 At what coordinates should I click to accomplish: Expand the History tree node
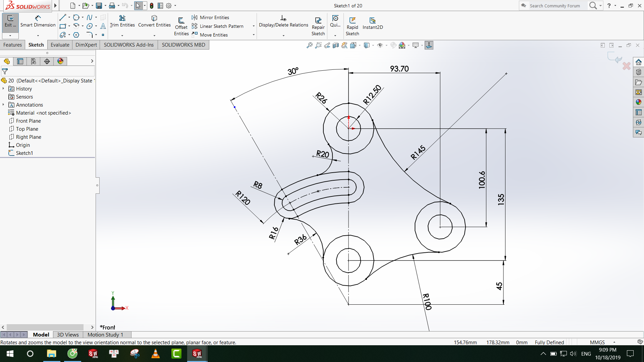pos(3,88)
